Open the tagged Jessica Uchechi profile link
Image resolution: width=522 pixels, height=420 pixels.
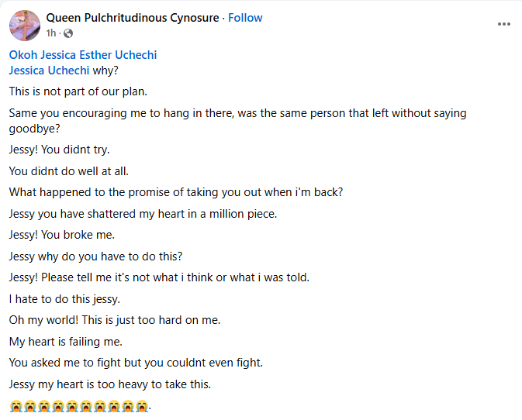pyautogui.click(x=49, y=70)
